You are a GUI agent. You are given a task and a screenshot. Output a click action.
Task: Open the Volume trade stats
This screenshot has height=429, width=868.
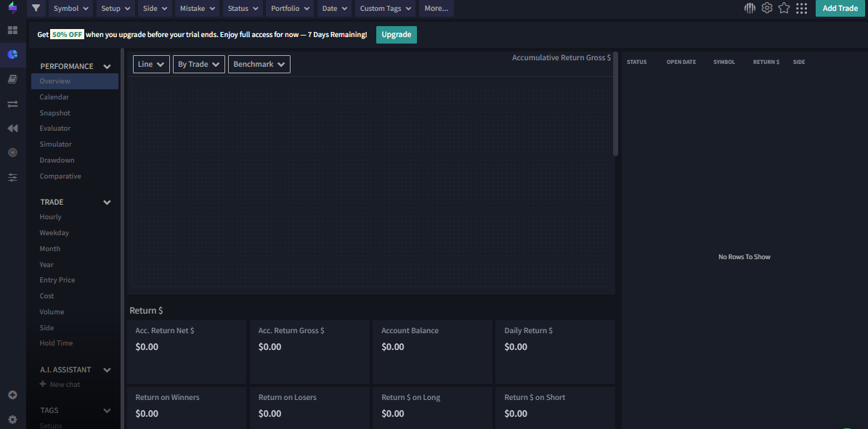[x=52, y=312]
